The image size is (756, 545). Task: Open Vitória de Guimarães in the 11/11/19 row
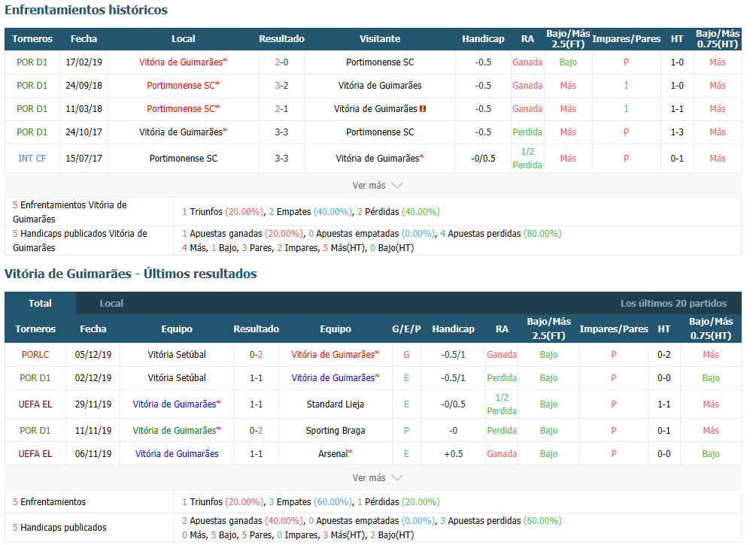[x=177, y=431]
